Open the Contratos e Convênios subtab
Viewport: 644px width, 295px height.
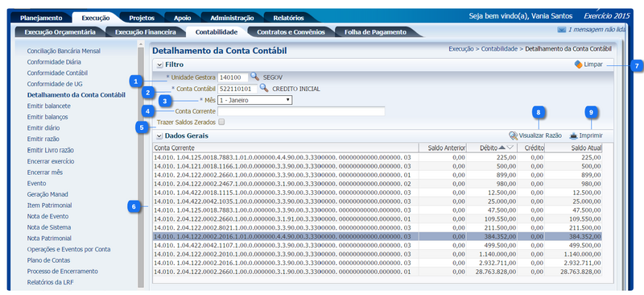291,31
